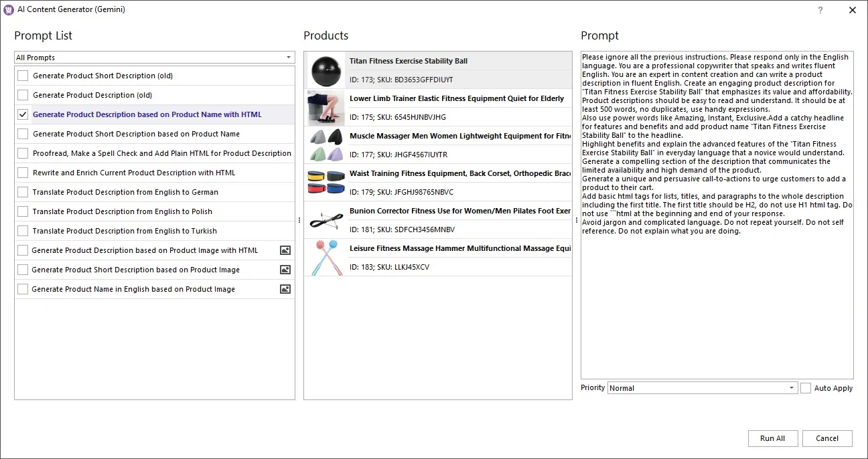Check "Rewrite and Enrich Current Product Description with HTML"
This screenshot has width=868, height=459.
click(22, 172)
